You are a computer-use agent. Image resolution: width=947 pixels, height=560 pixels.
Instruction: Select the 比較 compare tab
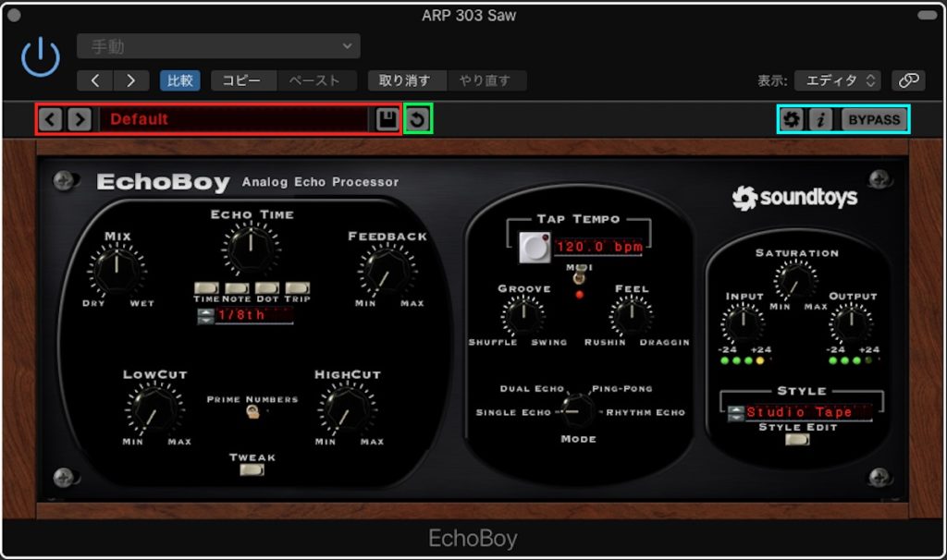[x=179, y=80]
